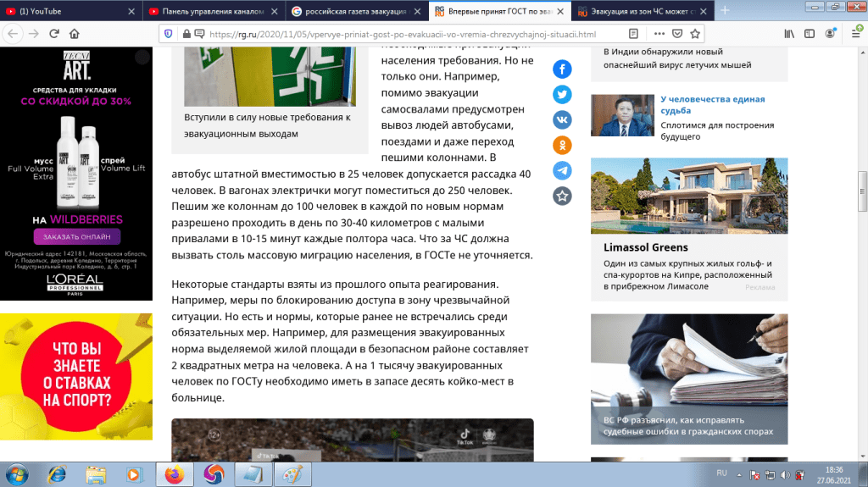Switch to 'российская газета эвакуация' tab
868x487 pixels.
(356, 11)
